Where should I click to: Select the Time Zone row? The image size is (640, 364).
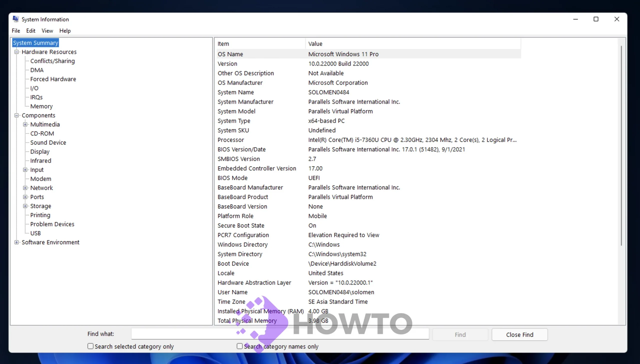tap(369, 302)
